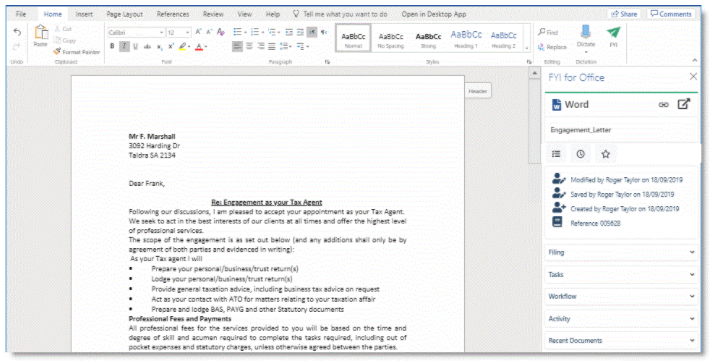Apply the Heading 1 style
Viewport: 718px width, 363px height.
click(x=466, y=38)
